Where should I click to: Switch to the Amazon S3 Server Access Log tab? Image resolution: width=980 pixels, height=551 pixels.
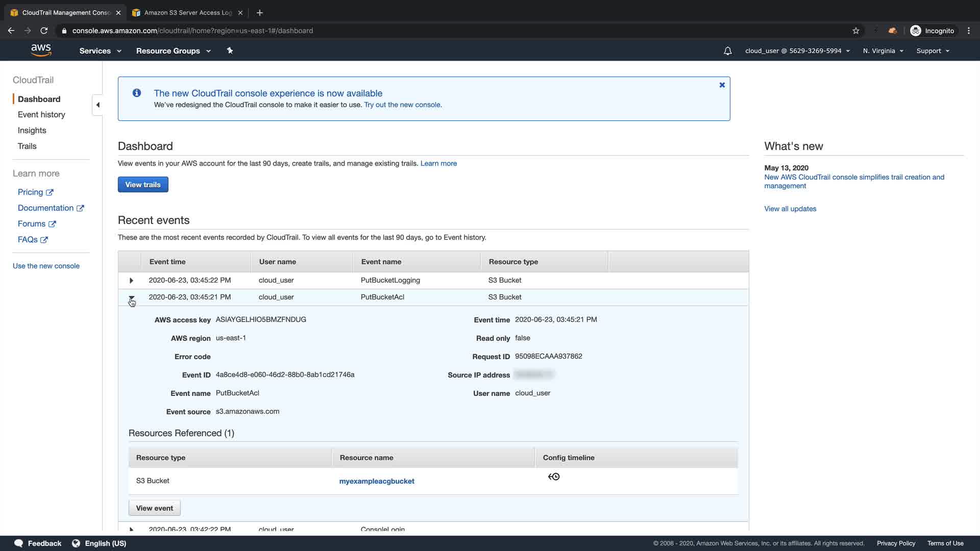[x=187, y=13]
